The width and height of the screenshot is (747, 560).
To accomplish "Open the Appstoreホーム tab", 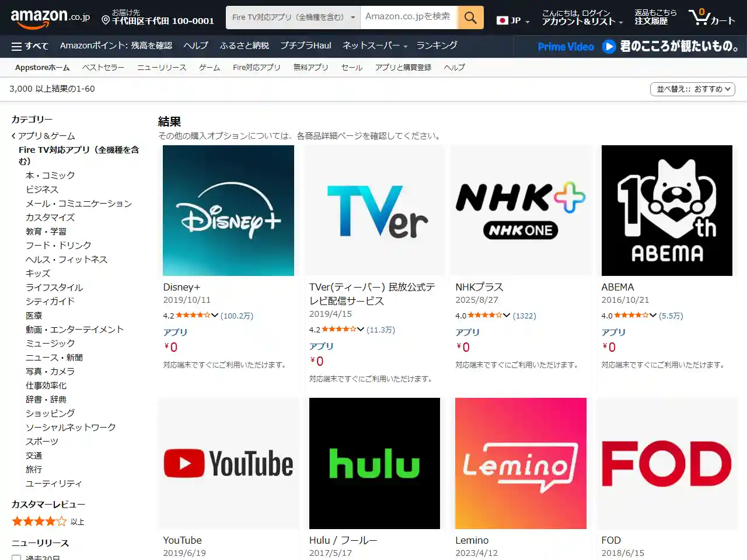I will tap(42, 68).
